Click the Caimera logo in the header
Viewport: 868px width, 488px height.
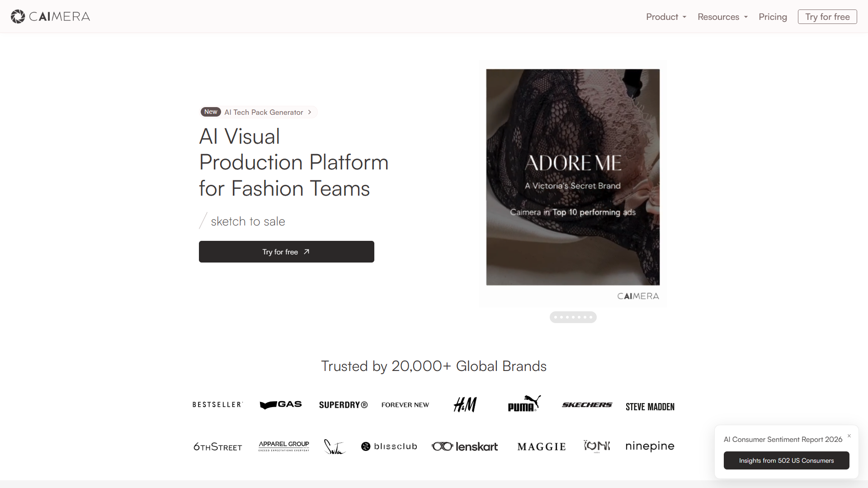click(x=50, y=17)
